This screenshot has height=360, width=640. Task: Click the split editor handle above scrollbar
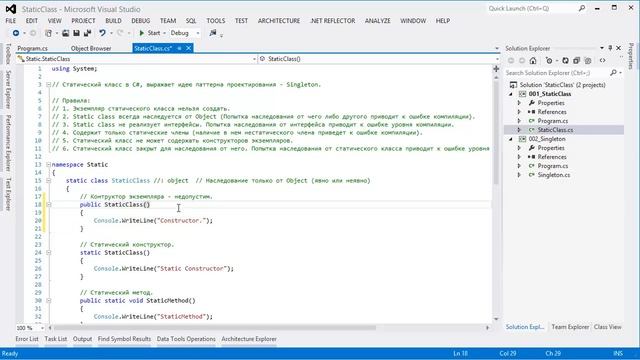[496, 69]
